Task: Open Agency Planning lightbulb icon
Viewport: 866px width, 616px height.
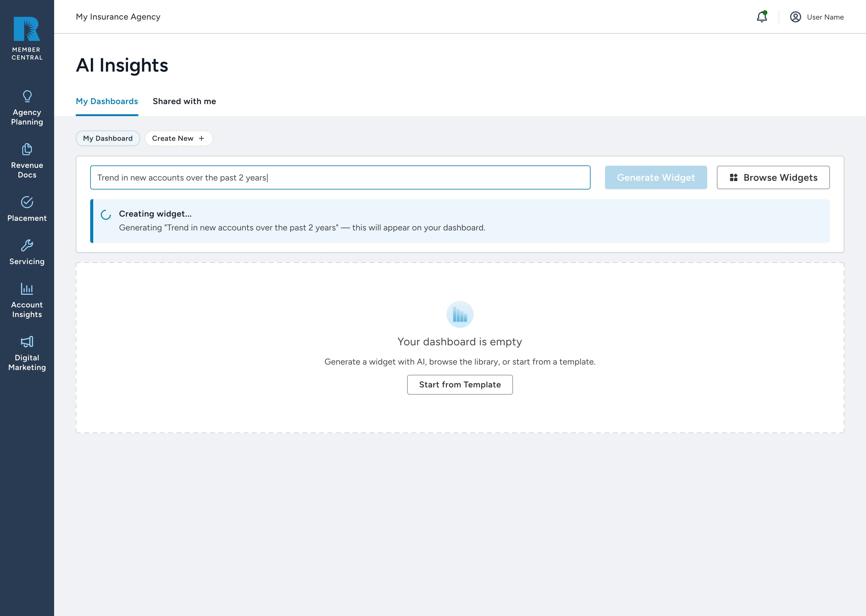Action: 27,96
